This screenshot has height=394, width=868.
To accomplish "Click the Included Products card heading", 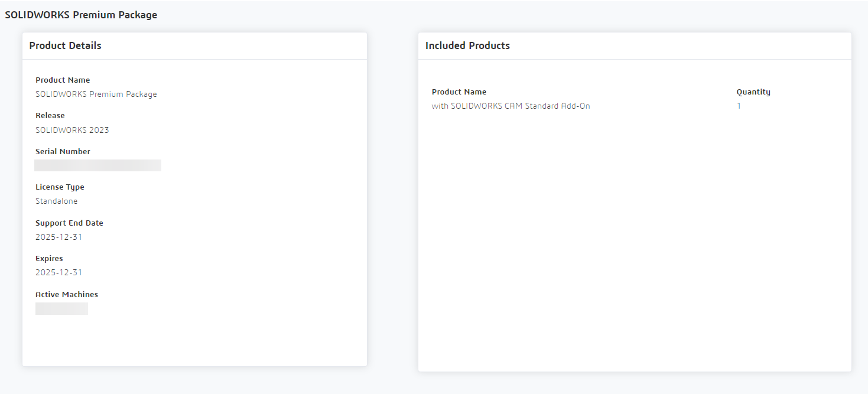I will tap(467, 46).
